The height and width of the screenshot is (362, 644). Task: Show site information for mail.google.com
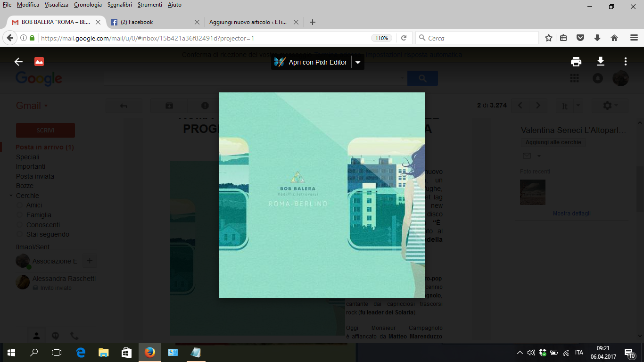[24, 38]
